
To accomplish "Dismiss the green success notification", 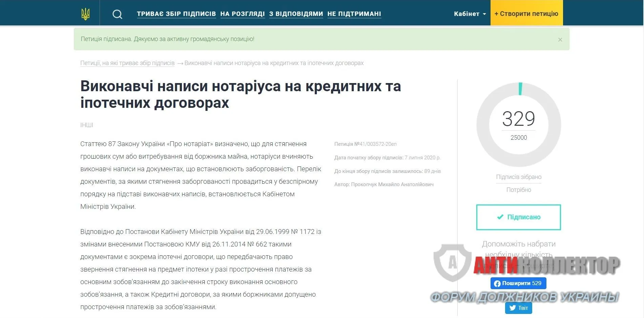I will (560, 40).
